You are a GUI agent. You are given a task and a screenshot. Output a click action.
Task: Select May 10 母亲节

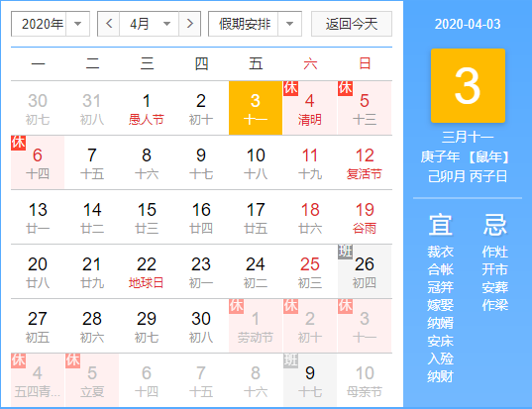click(365, 380)
